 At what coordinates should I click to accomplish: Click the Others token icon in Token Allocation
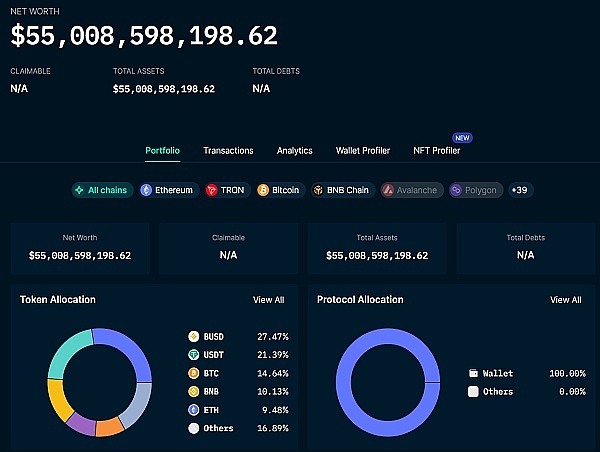click(194, 428)
